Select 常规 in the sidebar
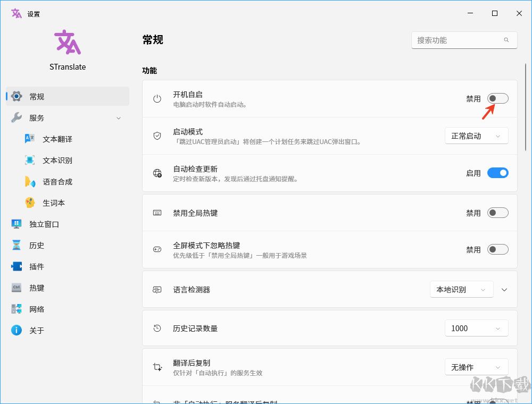532x404 pixels. pos(68,96)
